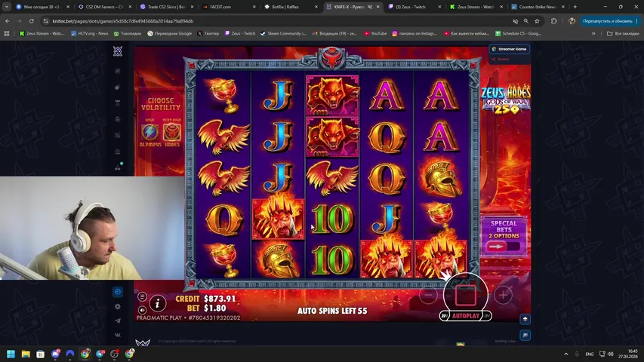644x362 pixels.
Task: Select Olympus high volatility mode
Action: click(150, 132)
